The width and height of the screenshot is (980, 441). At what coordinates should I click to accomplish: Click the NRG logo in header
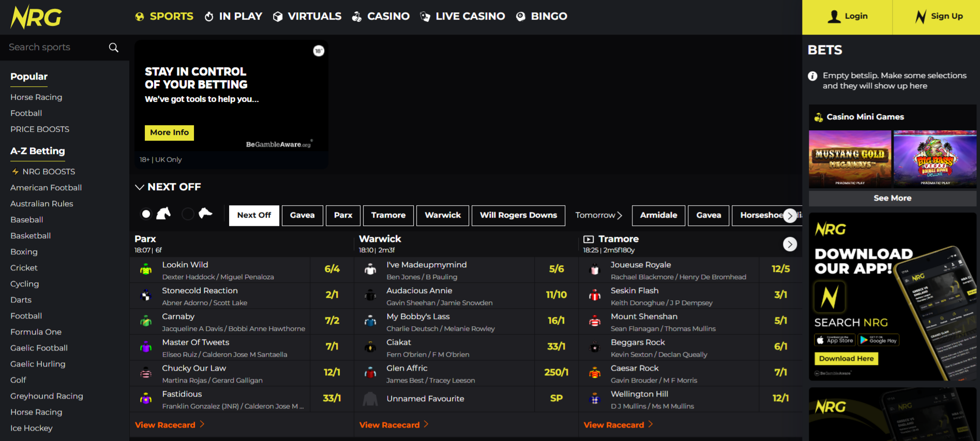coord(36,17)
